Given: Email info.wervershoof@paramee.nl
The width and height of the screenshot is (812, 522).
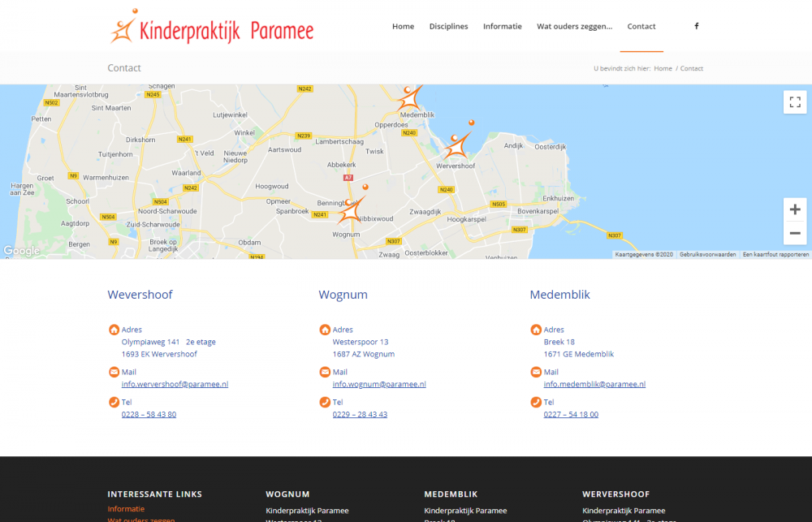Looking at the screenshot, I should coord(175,384).
